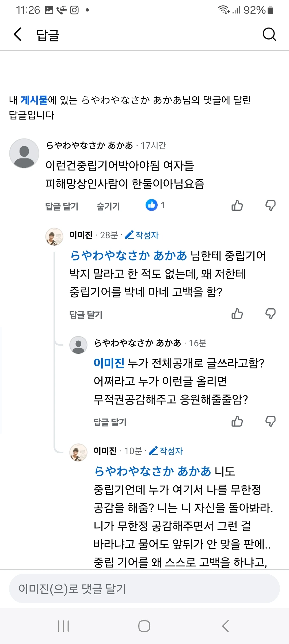Reply to the 16분 comment
Screen dimensions: 289x644
pos(110,422)
